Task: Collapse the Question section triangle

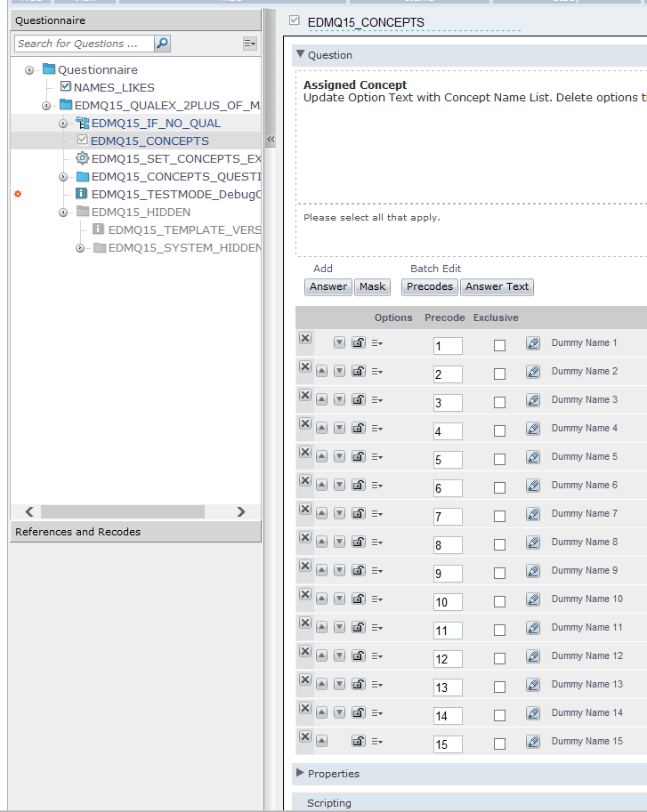Action: pos(300,54)
